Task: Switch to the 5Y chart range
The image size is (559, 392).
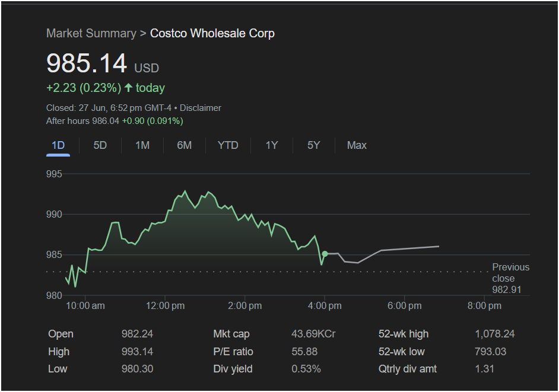Action: pos(314,145)
